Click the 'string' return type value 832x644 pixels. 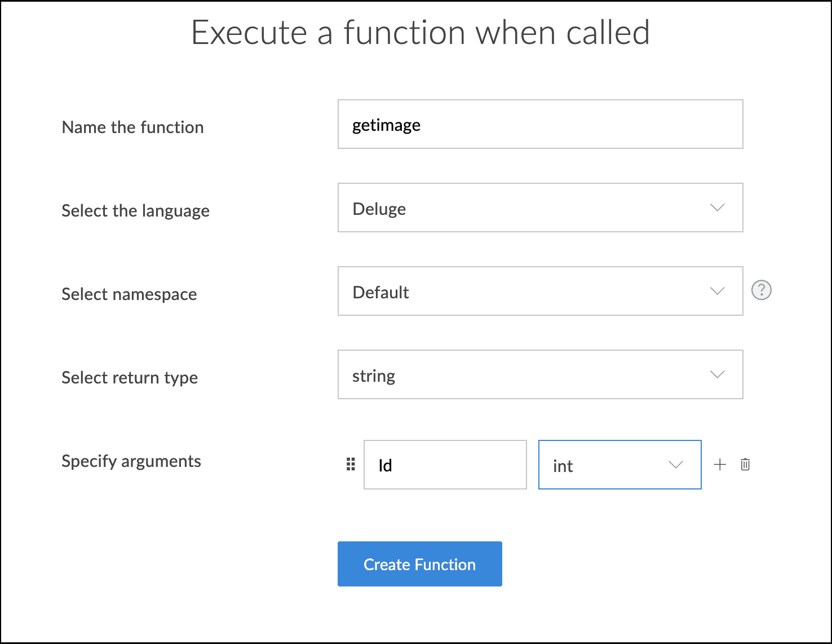click(x=374, y=376)
